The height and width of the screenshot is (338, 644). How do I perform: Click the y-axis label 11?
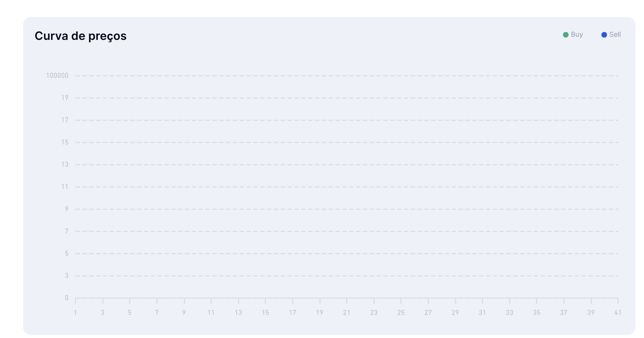click(65, 187)
